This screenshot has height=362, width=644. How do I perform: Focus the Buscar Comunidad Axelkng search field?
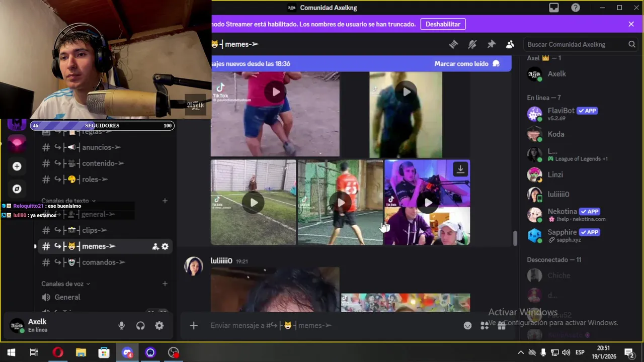click(x=581, y=44)
